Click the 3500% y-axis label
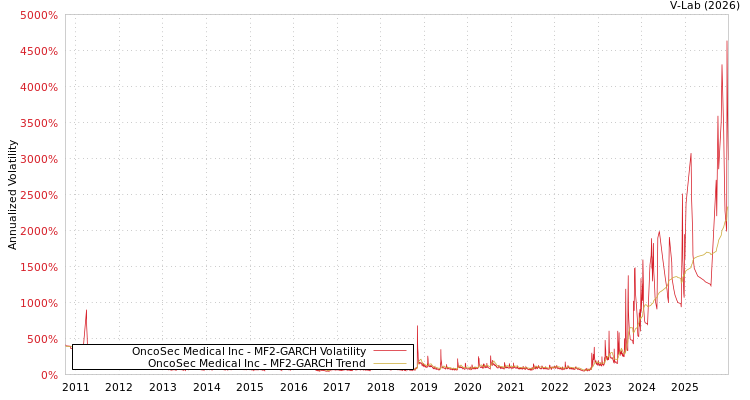750x400 pixels. point(39,123)
